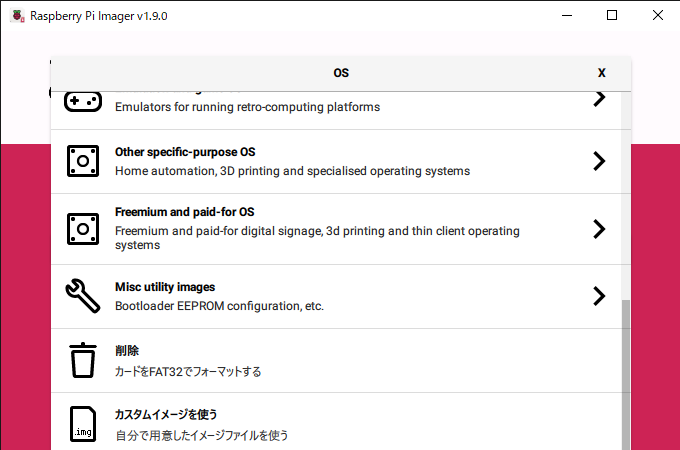Screen dimensions: 680x450
Task: Click the gamepad icon for Emulators entry
Action: [x=83, y=101]
